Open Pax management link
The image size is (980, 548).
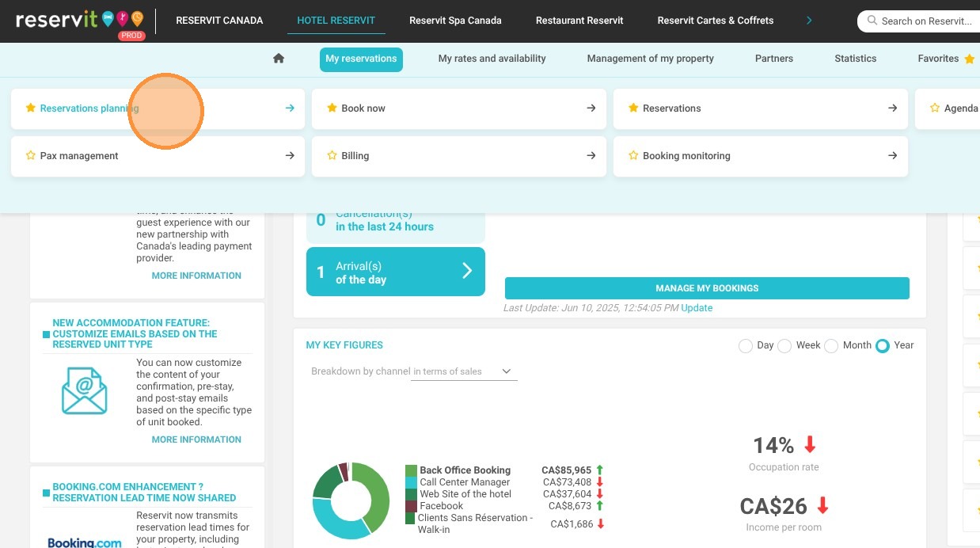click(79, 156)
